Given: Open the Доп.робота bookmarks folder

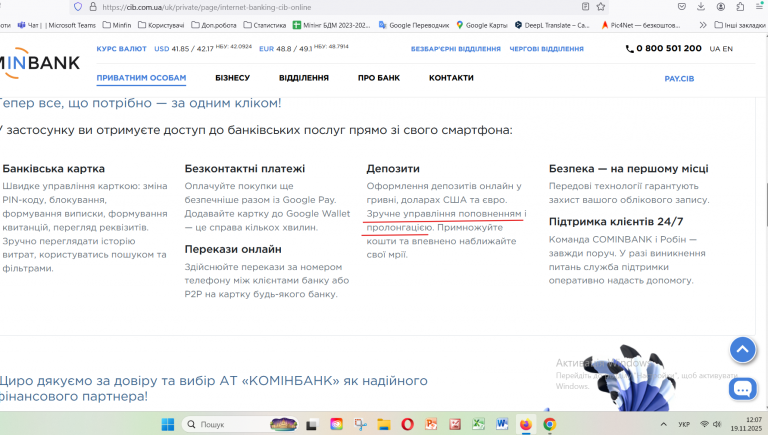Looking at the screenshot, I should pyautogui.click(x=214, y=25).
